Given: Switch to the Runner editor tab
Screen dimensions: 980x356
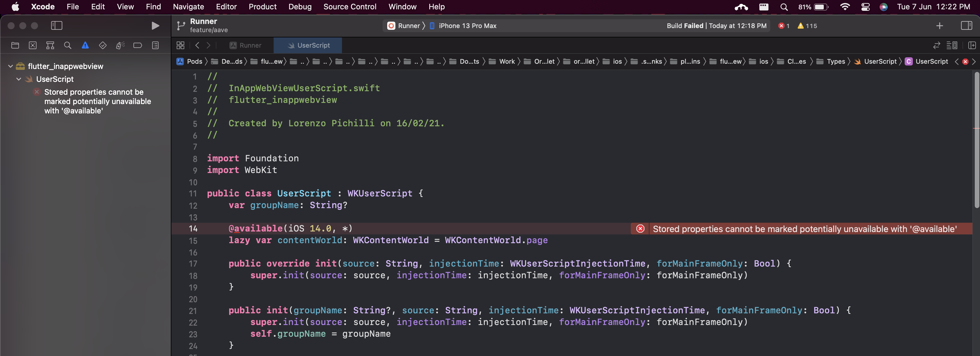Looking at the screenshot, I should coord(246,45).
